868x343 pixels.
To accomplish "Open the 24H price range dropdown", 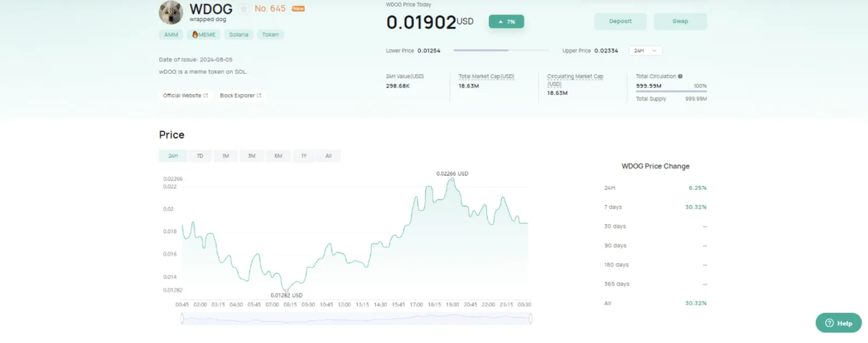I will [x=646, y=50].
